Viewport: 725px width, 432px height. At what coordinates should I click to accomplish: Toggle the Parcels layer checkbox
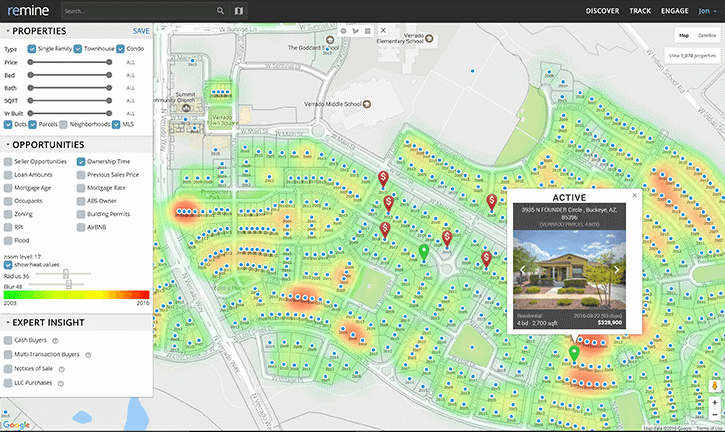32,124
